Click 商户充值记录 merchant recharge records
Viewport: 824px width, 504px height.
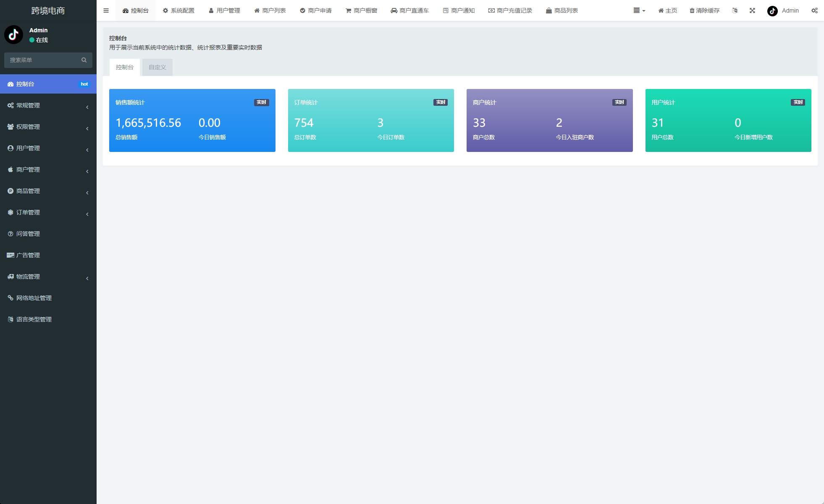pos(512,10)
